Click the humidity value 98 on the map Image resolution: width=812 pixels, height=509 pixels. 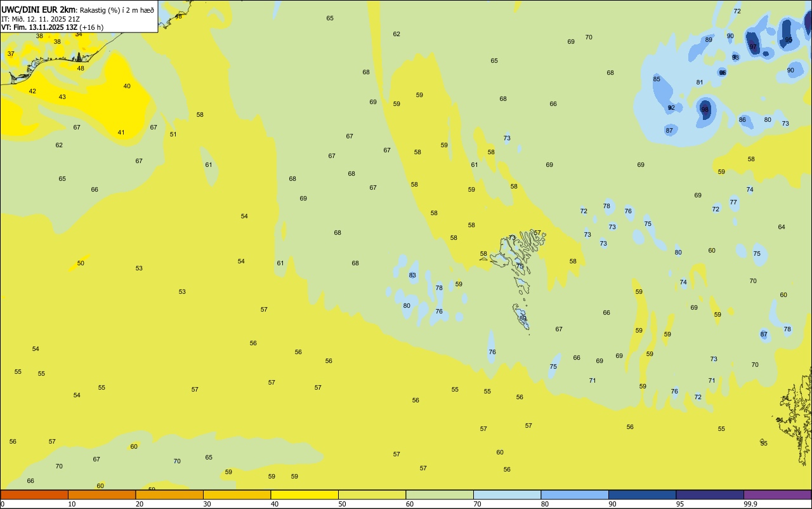pos(705,110)
